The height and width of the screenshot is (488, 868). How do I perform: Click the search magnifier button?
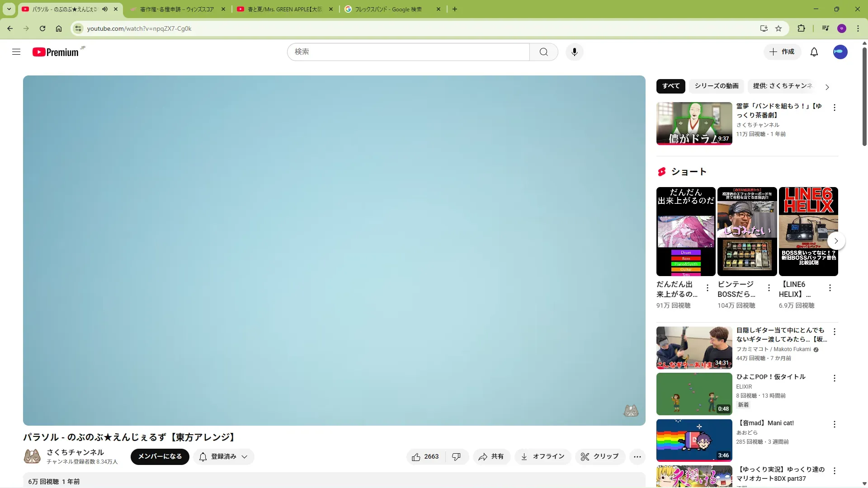pos(543,52)
